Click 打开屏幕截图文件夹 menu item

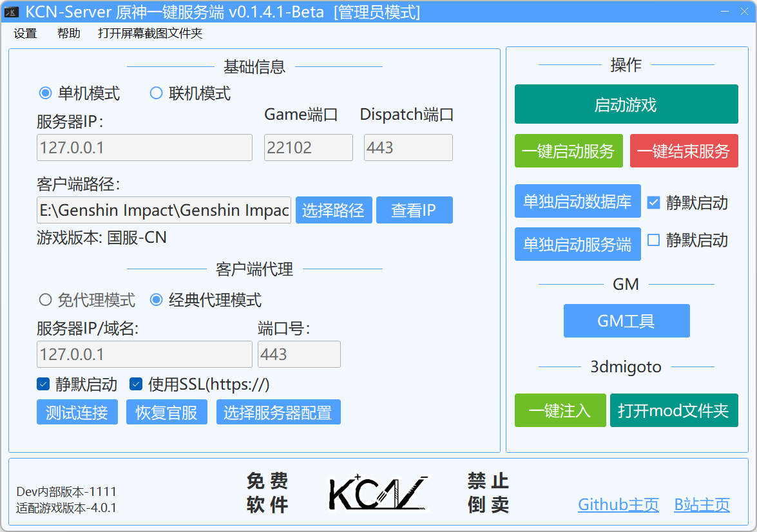pos(150,33)
